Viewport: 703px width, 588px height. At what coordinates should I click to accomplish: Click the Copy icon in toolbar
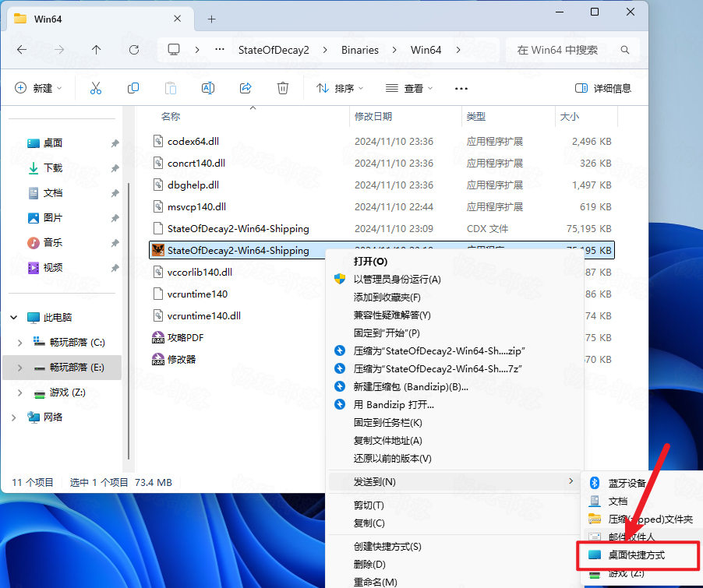click(x=133, y=88)
